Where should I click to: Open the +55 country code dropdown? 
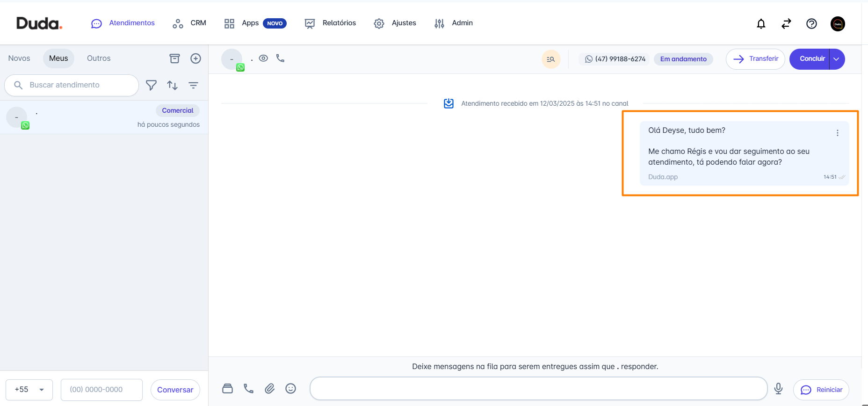tap(29, 390)
